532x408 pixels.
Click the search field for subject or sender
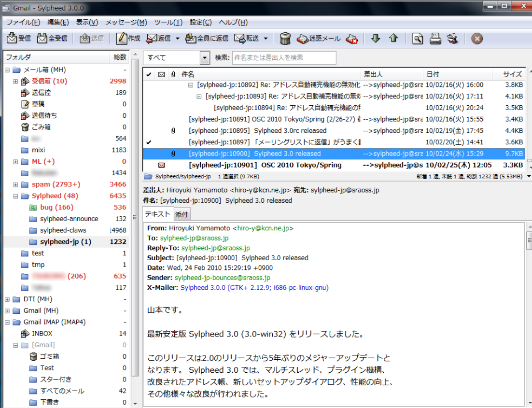pos(284,58)
